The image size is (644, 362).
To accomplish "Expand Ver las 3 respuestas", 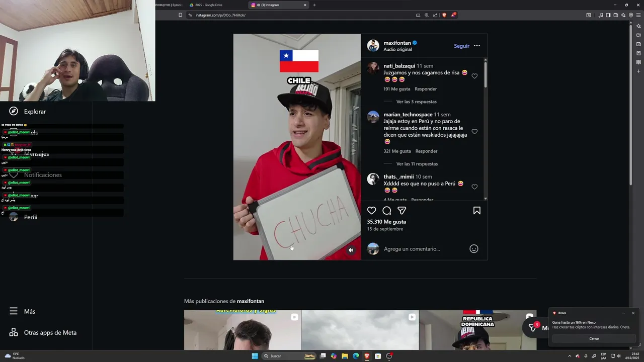I will pos(416,102).
